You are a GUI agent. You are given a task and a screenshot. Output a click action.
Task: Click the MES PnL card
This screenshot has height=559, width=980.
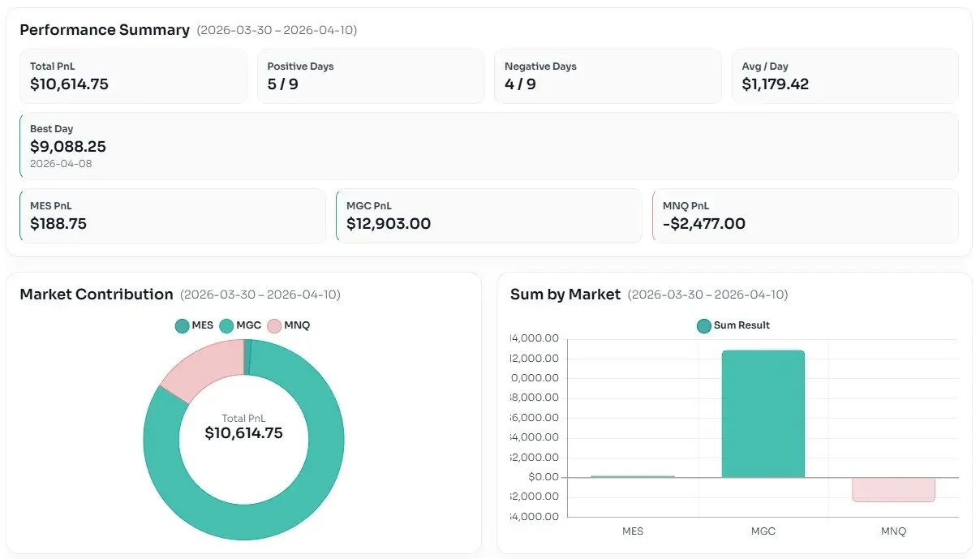[172, 216]
